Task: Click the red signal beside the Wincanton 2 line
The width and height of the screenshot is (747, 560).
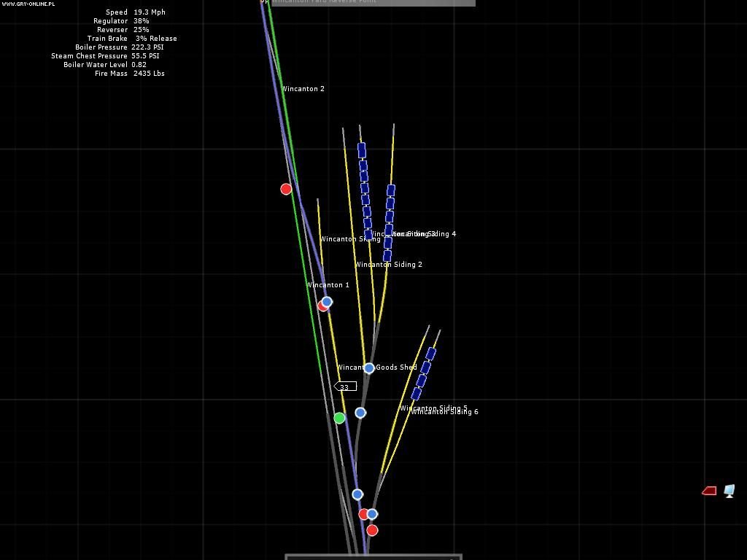Action: 286,189
